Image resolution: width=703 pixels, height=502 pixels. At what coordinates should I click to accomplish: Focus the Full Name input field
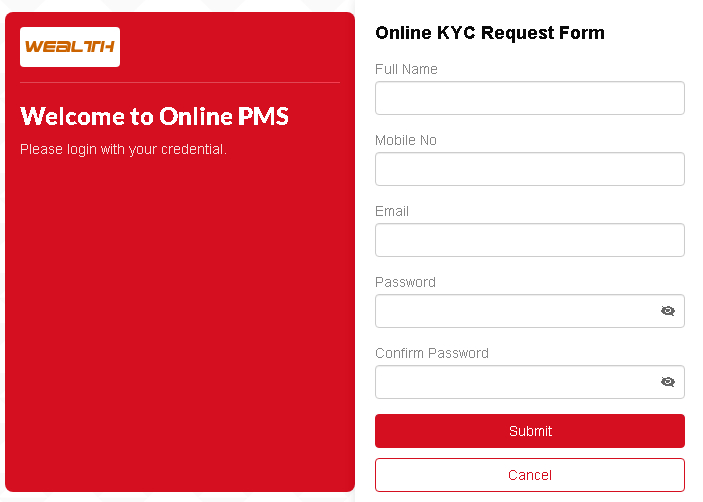529,98
